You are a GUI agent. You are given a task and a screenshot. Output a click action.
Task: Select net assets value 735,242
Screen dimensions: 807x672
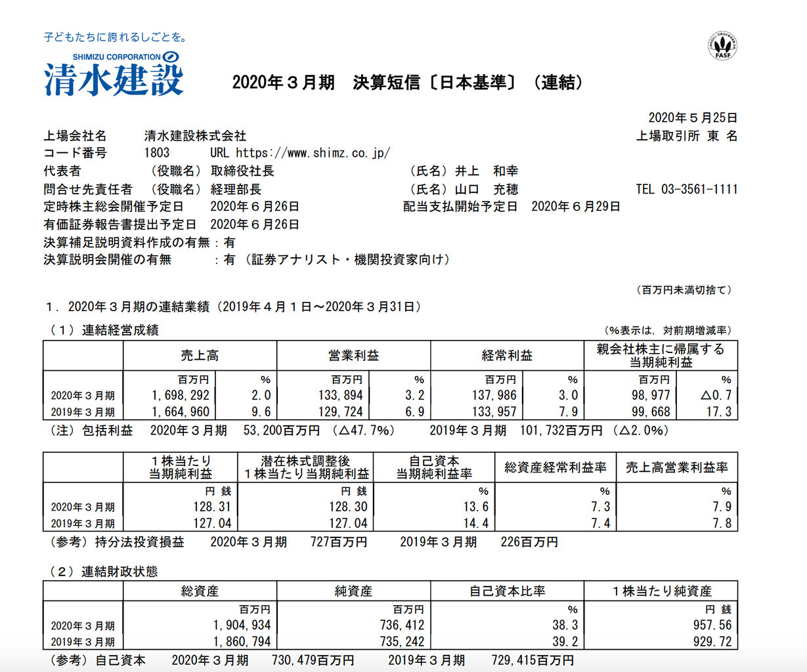click(402, 642)
